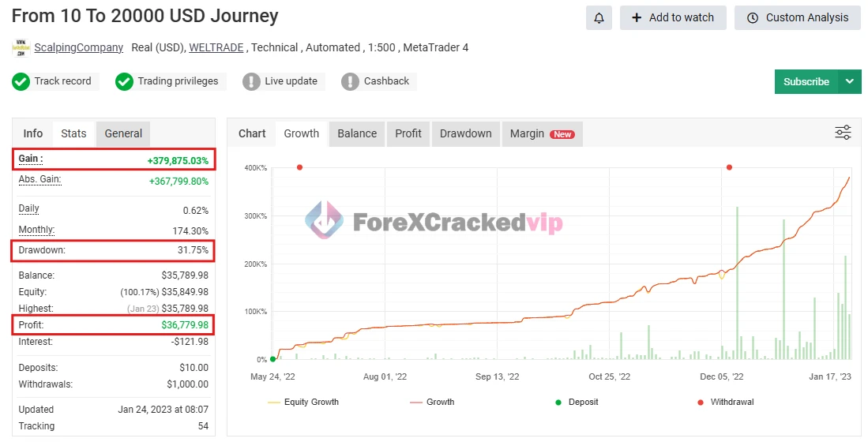Click the Custom Analysis button
This screenshot has width=868, height=442.
pyautogui.click(x=798, y=17)
